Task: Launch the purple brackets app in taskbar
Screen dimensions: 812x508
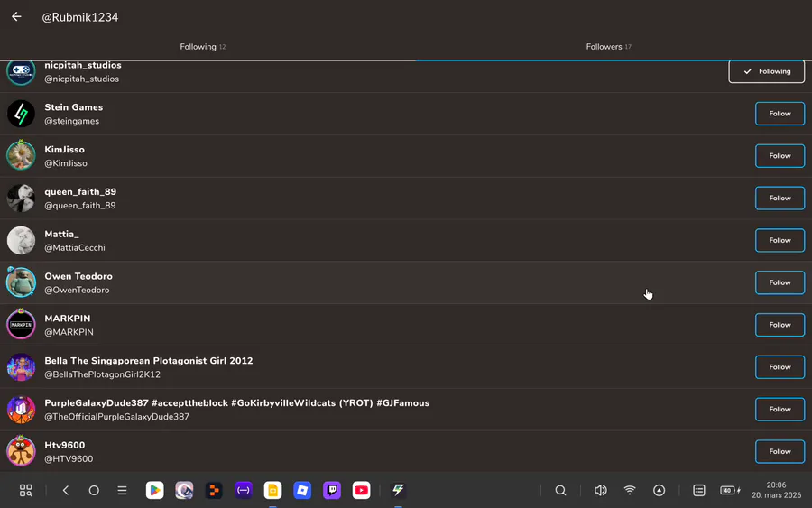Action: point(244,490)
